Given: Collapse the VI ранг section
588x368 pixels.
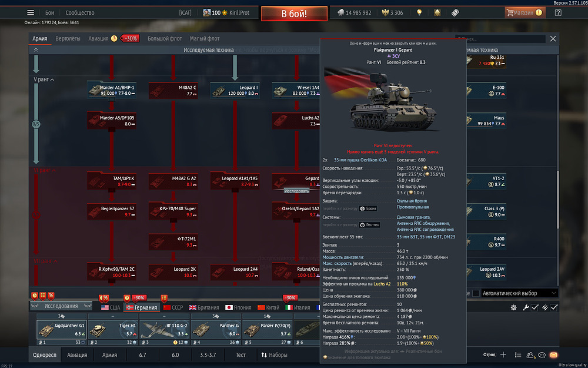Looking at the screenshot, I should (45, 171).
